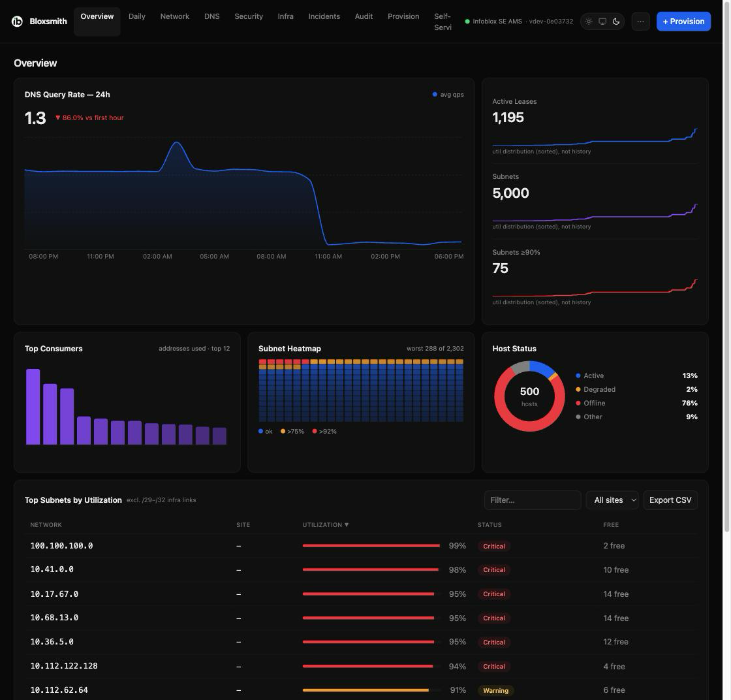Click the 2 free cell
731x700 pixels.
(614, 546)
